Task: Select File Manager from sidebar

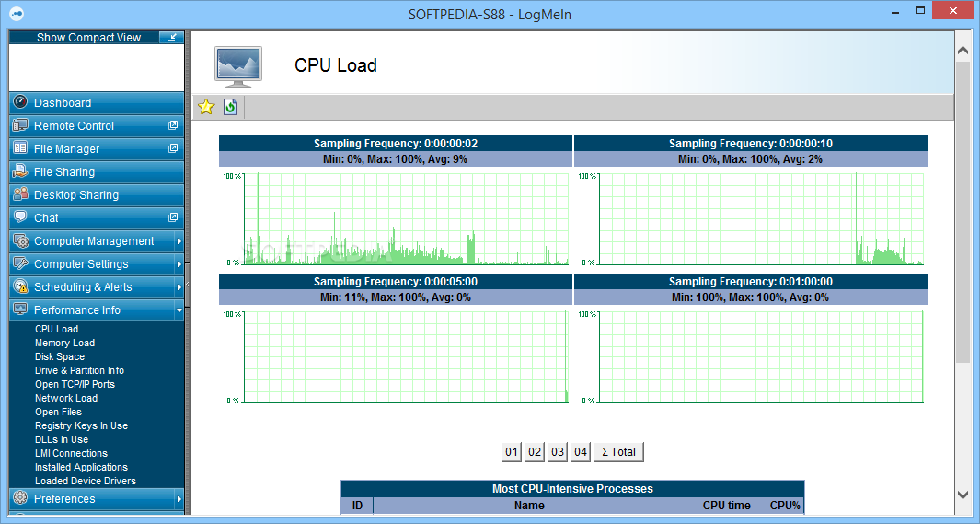Action: pyautogui.click(x=97, y=149)
